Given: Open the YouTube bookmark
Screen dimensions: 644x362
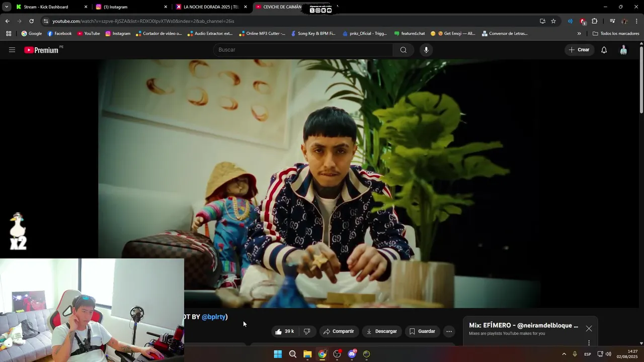Looking at the screenshot, I should click(89, 34).
